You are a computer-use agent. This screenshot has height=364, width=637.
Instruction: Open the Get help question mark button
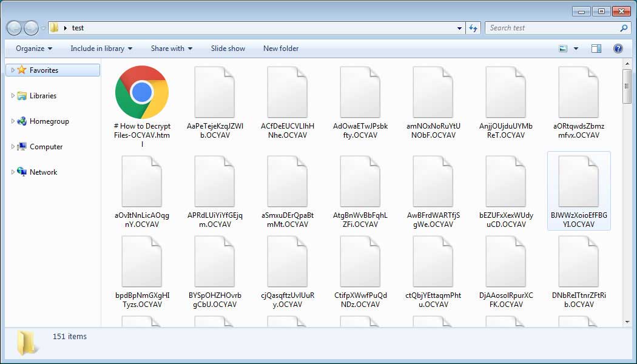[x=618, y=49]
